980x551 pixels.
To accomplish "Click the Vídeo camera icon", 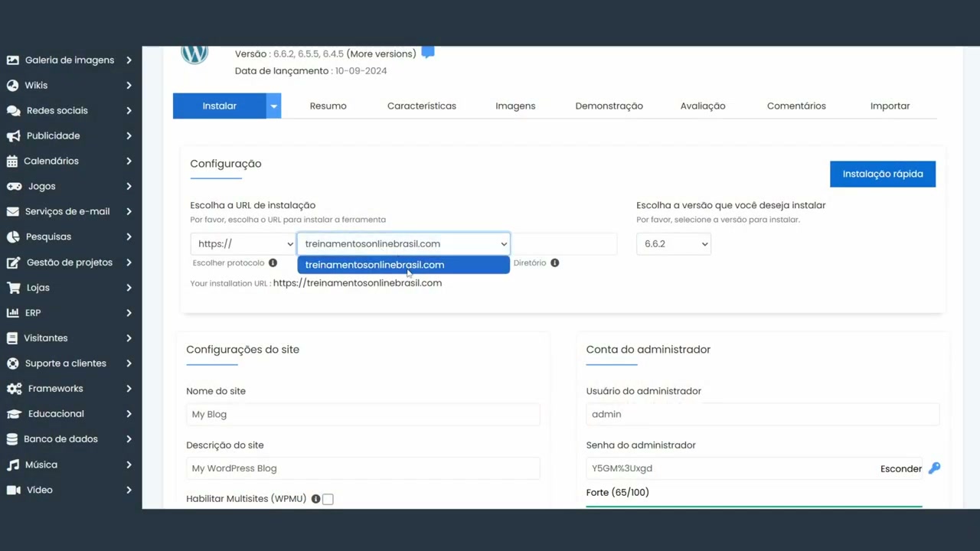I will click(13, 490).
